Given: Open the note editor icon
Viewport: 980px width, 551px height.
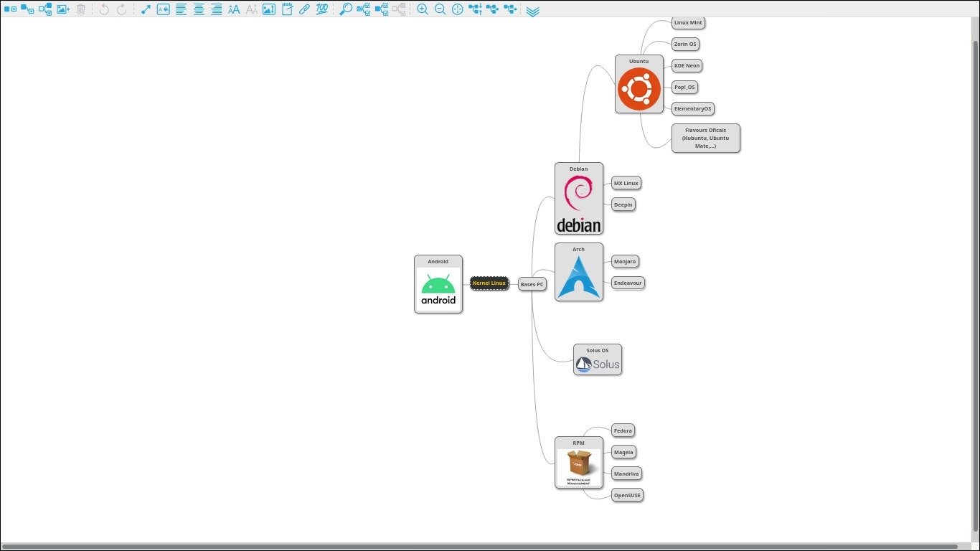Looking at the screenshot, I should pos(287,9).
